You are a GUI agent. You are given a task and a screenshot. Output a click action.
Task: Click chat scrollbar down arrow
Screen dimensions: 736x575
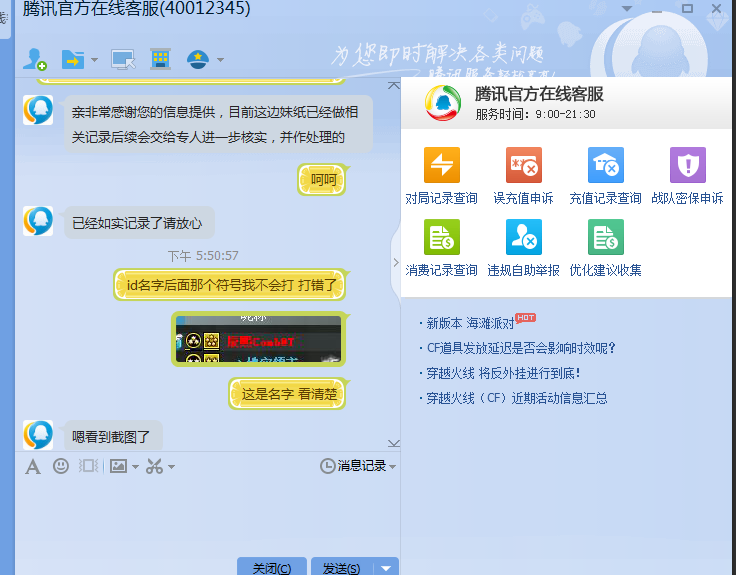[394, 443]
